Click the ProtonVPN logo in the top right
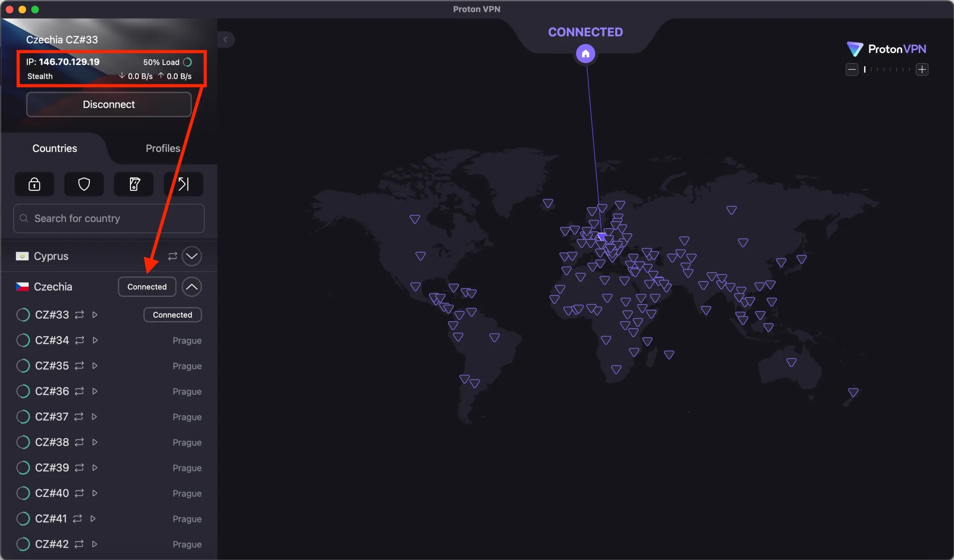The height and width of the screenshot is (560, 954). (x=886, y=48)
